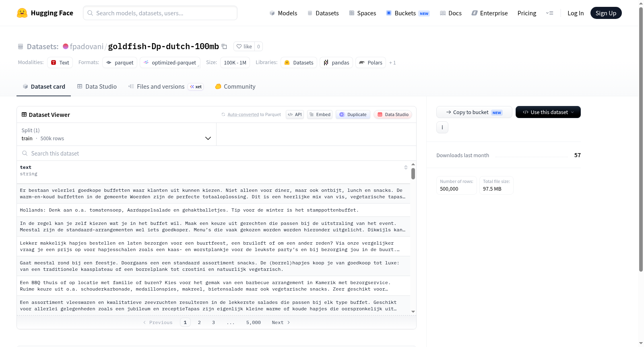Focus Search this dataset field

pos(217,153)
